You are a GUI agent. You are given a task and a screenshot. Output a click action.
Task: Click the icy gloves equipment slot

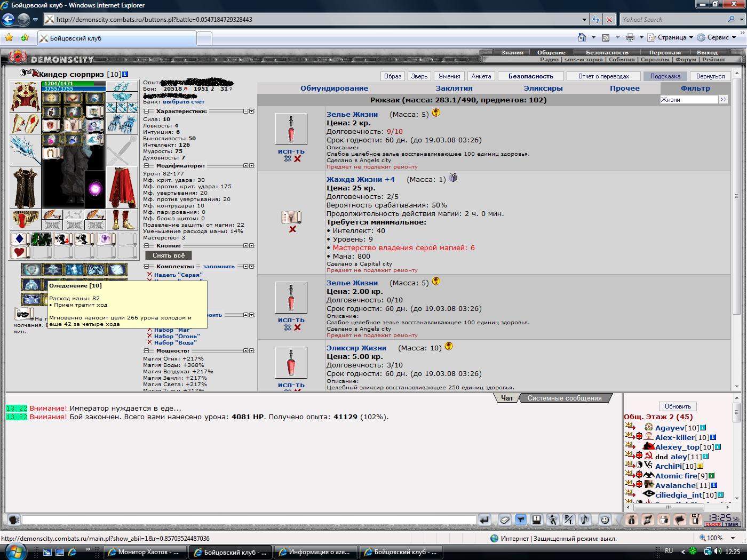pos(122,124)
